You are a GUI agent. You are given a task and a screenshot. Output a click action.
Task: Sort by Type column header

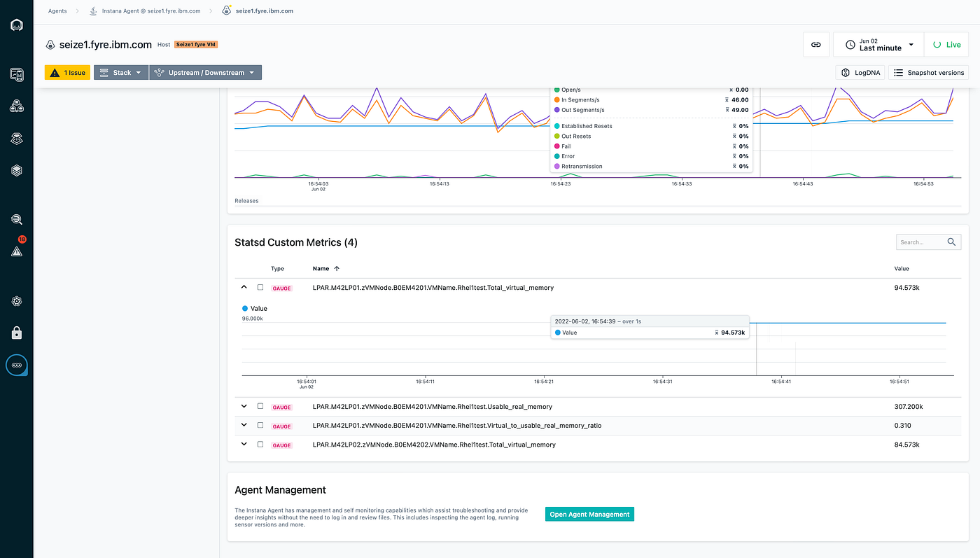click(x=277, y=268)
